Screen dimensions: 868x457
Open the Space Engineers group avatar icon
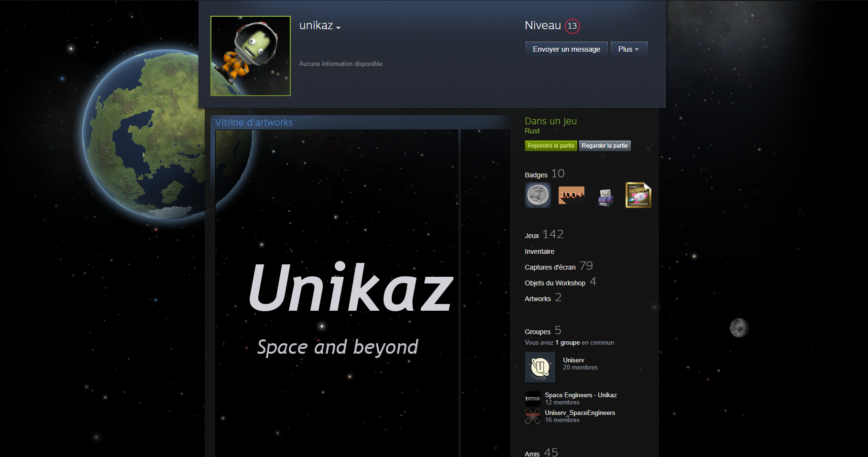[x=533, y=399]
